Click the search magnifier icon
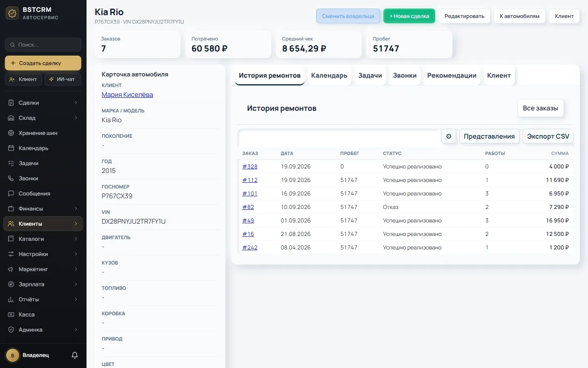The width and height of the screenshot is (588, 368). pos(13,45)
